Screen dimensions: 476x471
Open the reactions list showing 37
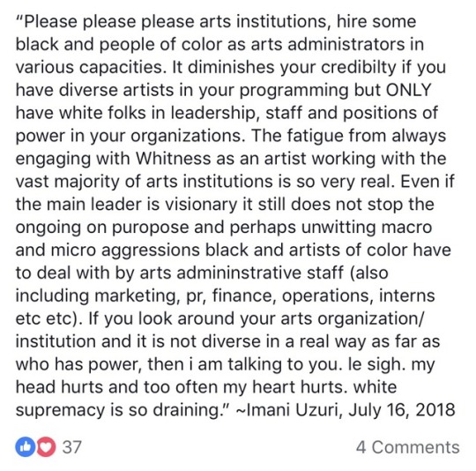[72, 447]
